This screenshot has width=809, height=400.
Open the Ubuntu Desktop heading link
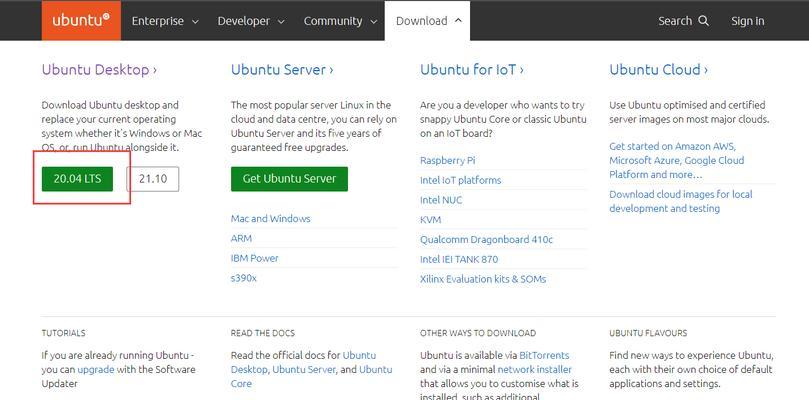pos(99,70)
